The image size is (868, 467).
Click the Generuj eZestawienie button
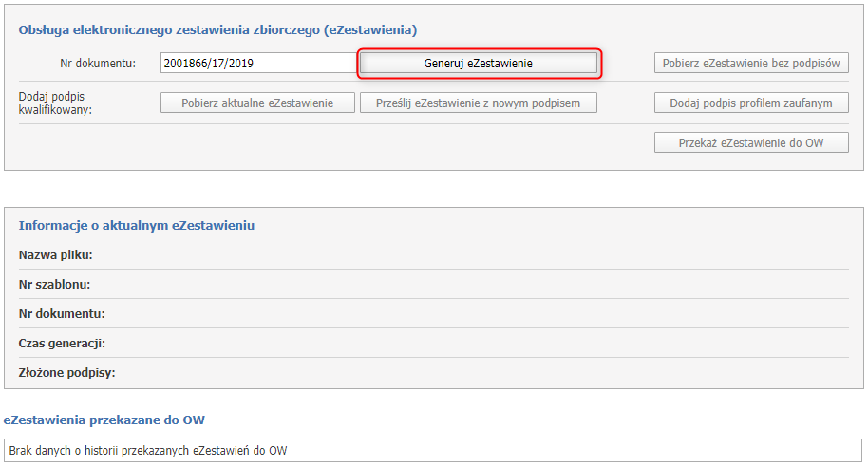point(478,63)
